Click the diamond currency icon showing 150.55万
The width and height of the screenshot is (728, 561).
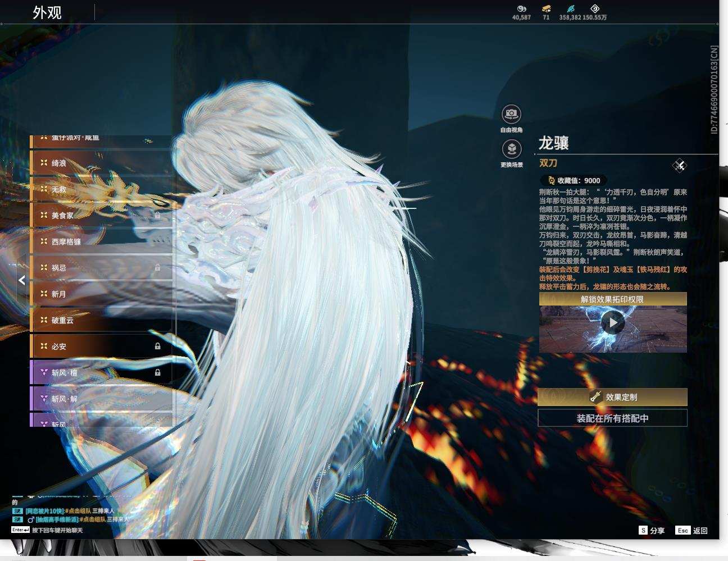[595, 8]
